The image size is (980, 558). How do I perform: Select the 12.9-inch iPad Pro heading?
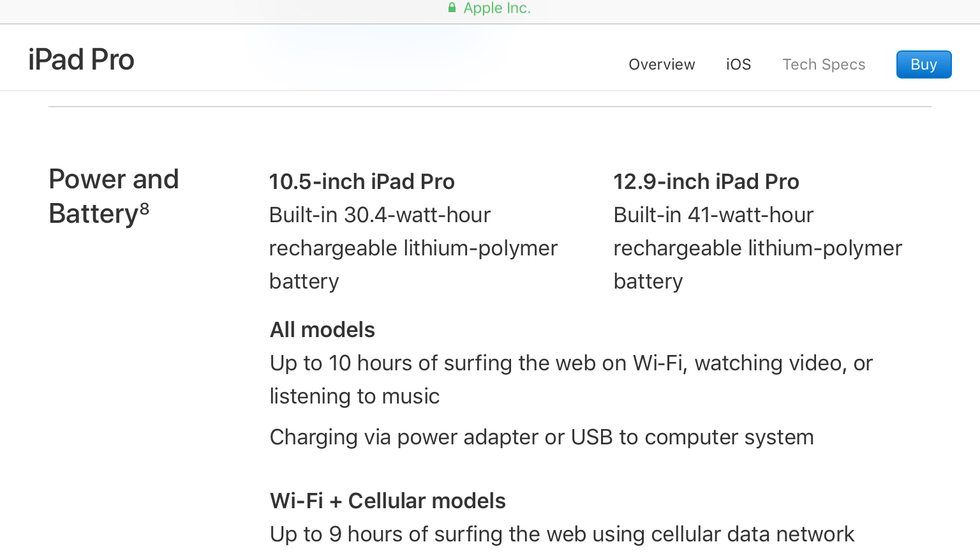tap(706, 181)
